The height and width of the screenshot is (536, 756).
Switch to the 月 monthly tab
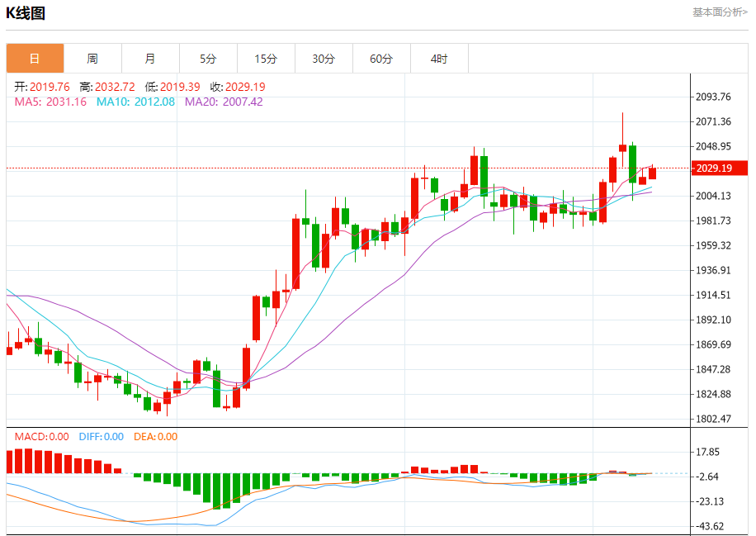coord(150,59)
